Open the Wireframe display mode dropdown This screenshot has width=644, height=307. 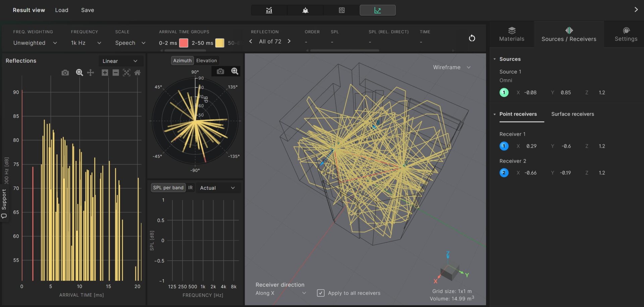[452, 67]
